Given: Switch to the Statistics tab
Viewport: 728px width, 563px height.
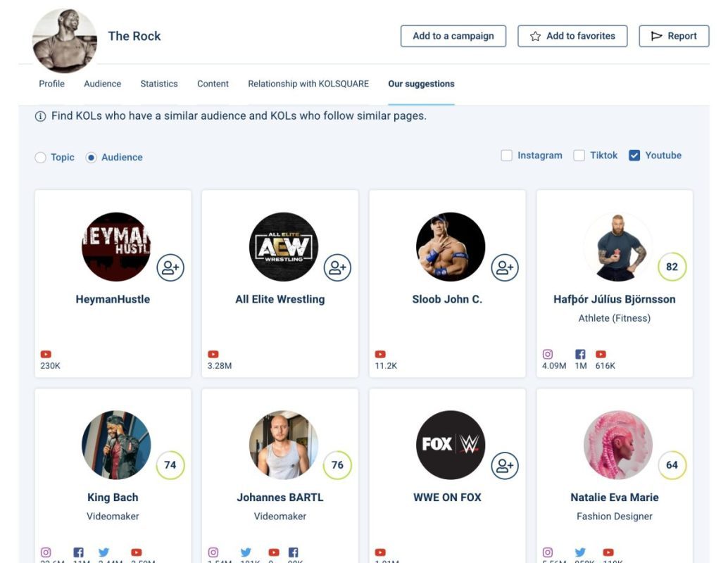Looking at the screenshot, I should coord(159,84).
